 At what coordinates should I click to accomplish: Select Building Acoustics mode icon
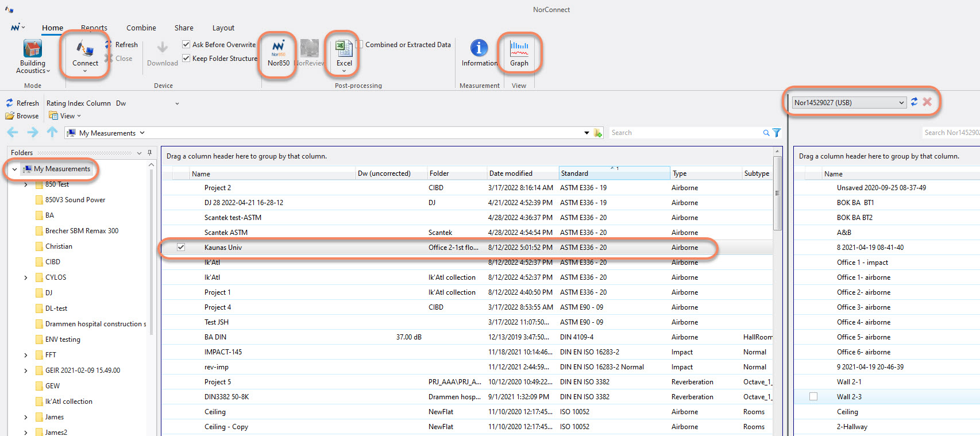(x=33, y=50)
